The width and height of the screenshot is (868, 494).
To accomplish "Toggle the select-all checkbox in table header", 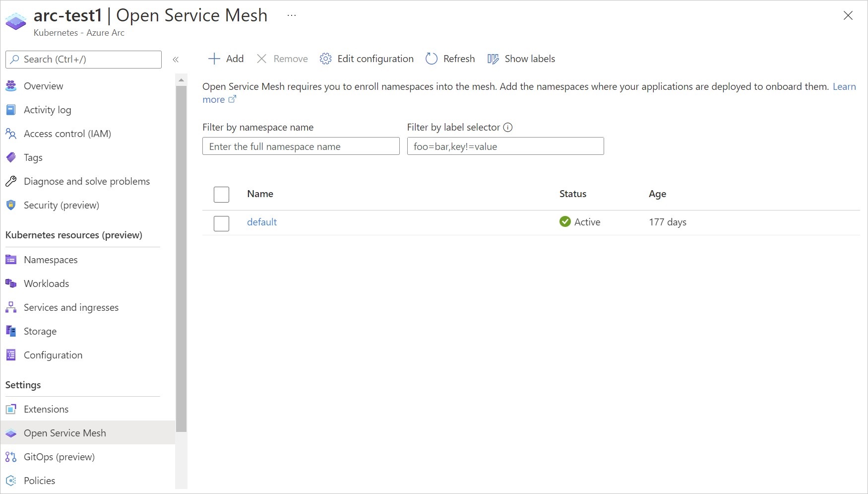I will [x=221, y=194].
